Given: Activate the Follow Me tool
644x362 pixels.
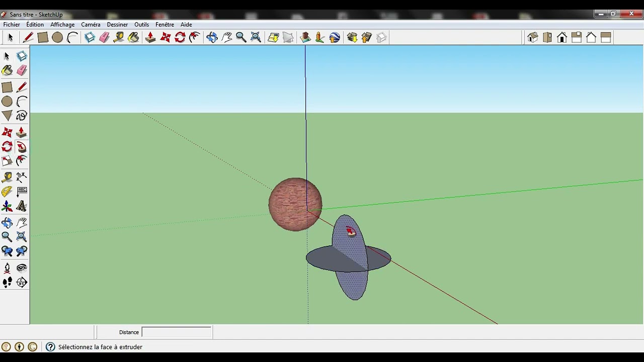Looking at the screenshot, I should (x=22, y=147).
